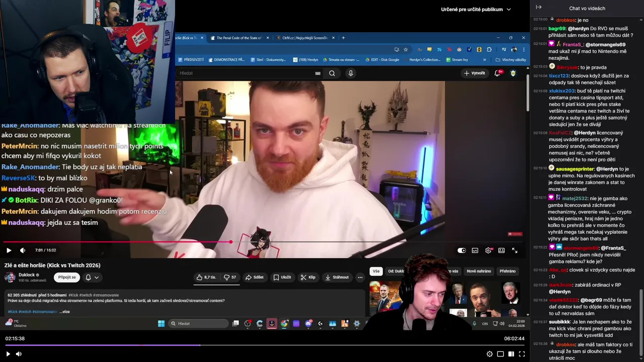Viewport: 644px width, 362px height.
Task: Open 'Určené pre určité publikum' dropdown
Action: 475,9
